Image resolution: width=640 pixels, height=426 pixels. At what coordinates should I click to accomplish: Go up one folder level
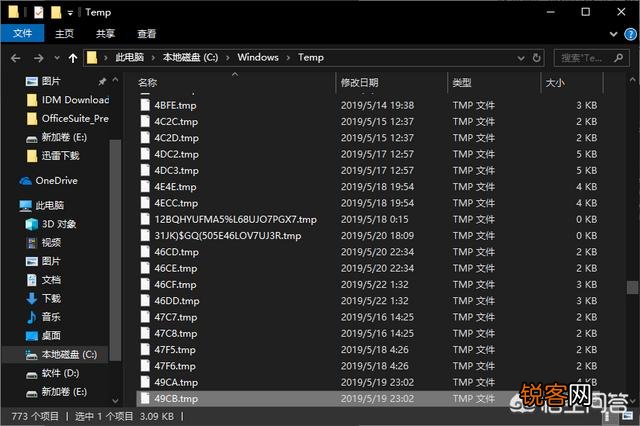pos(73,58)
